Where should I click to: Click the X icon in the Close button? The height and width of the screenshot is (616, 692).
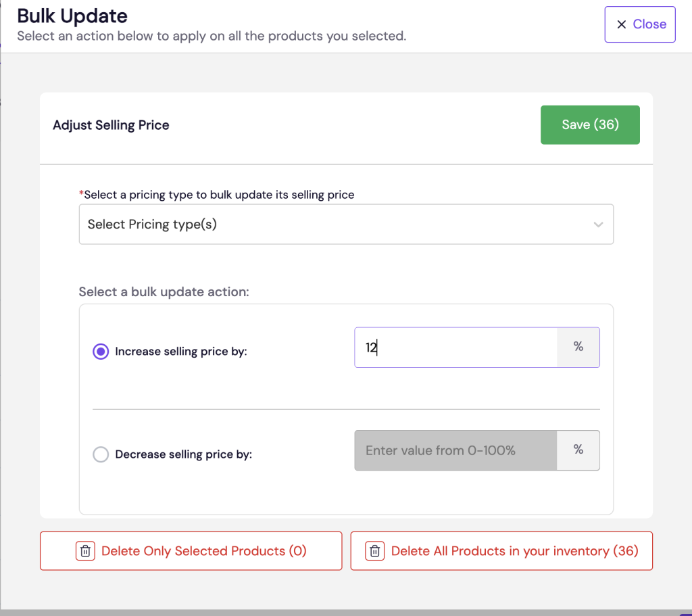tap(621, 24)
